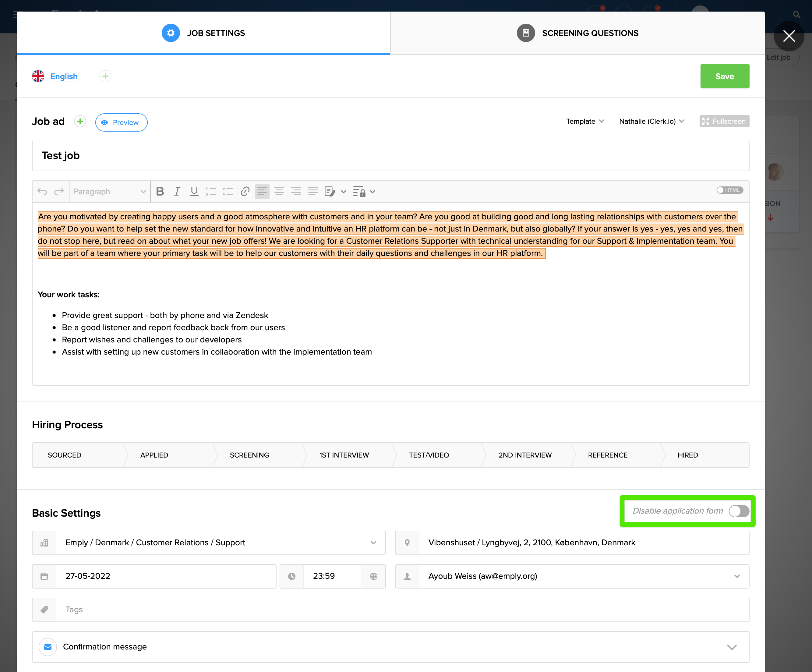The image size is (812, 672).
Task: Select the Job Settings tab
Action: (x=203, y=33)
